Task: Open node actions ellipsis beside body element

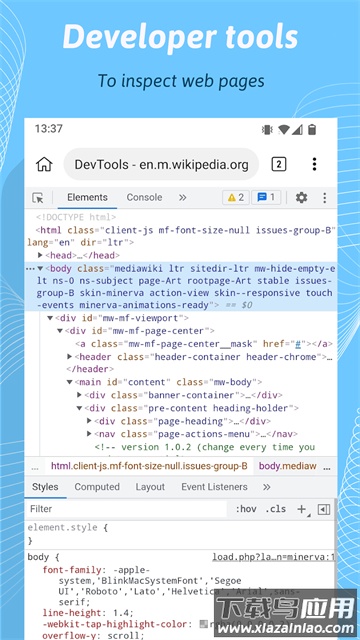Action: coord(30,269)
